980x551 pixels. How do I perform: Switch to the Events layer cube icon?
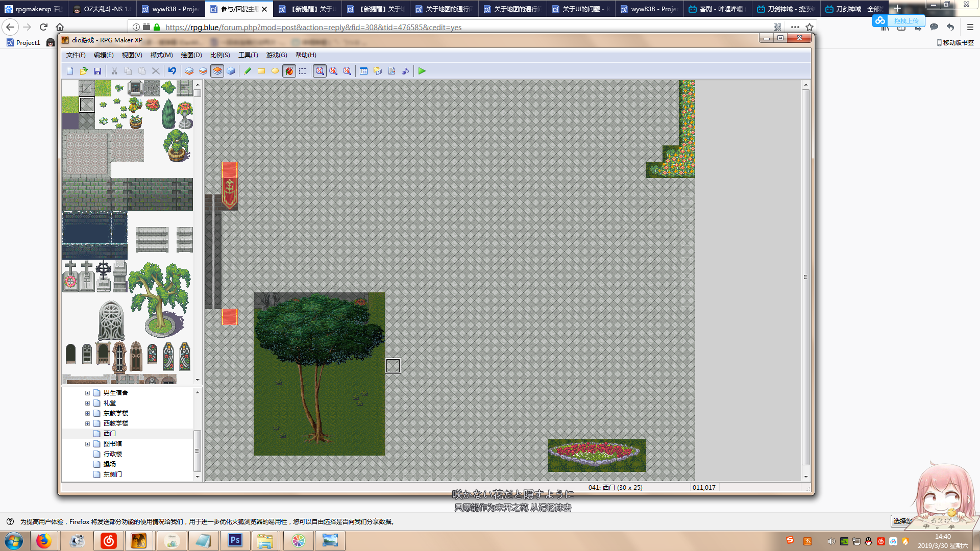click(x=231, y=71)
